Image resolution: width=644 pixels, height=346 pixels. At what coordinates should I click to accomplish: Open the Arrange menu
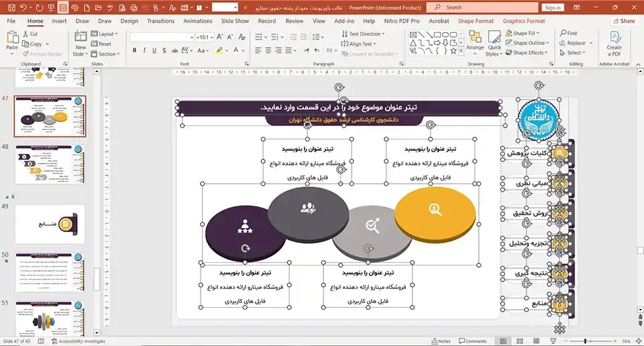click(475, 43)
